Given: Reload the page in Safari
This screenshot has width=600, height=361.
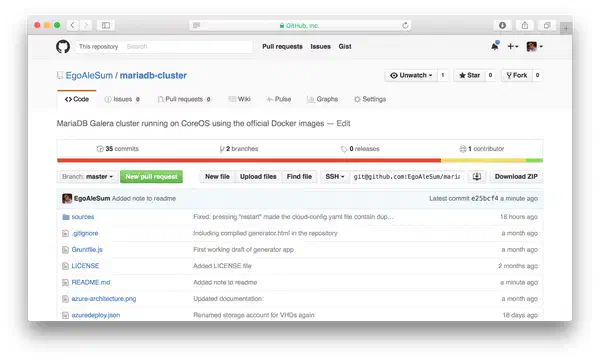Looking at the screenshot, I should [405, 25].
